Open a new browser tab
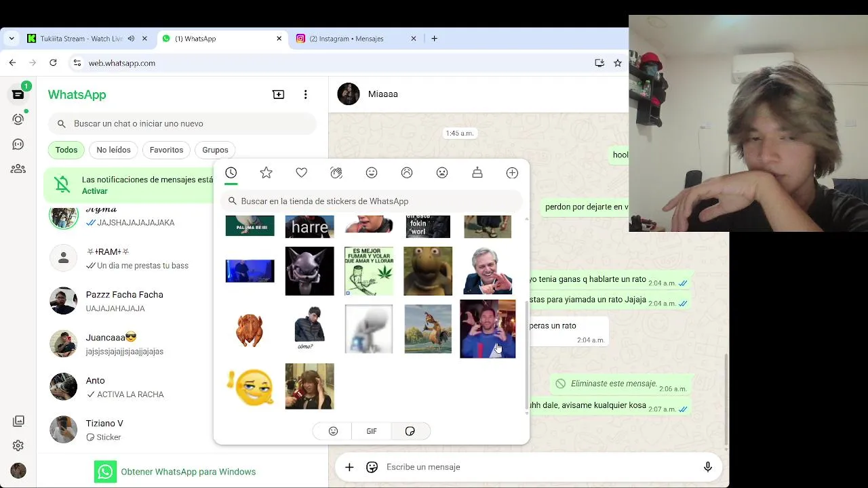The width and height of the screenshot is (868, 488). [435, 39]
